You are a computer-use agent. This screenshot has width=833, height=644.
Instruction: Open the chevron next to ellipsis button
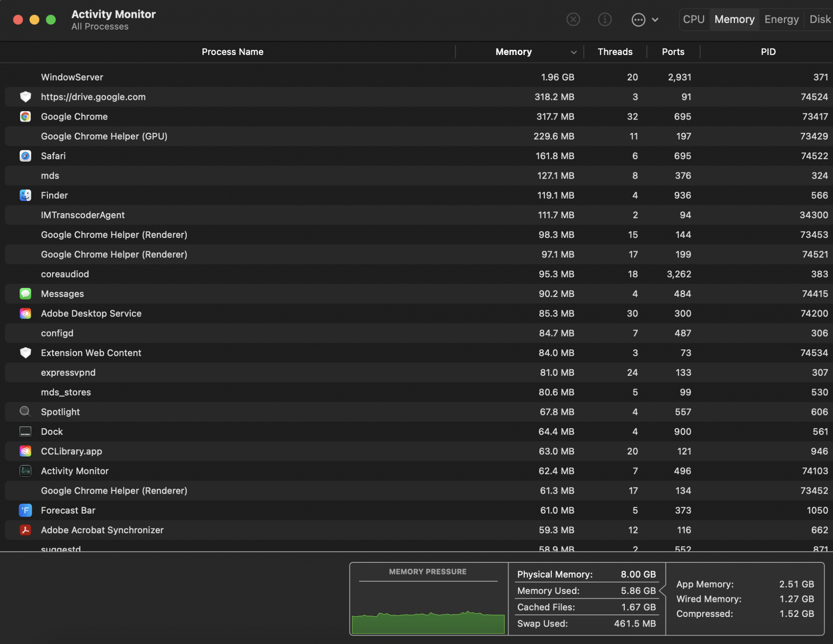tap(655, 20)
